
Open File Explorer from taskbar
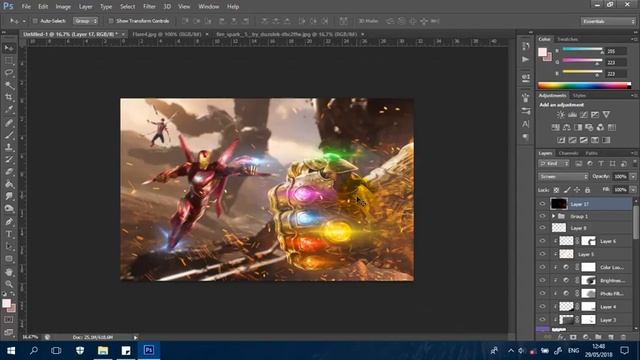coord(103,351)
